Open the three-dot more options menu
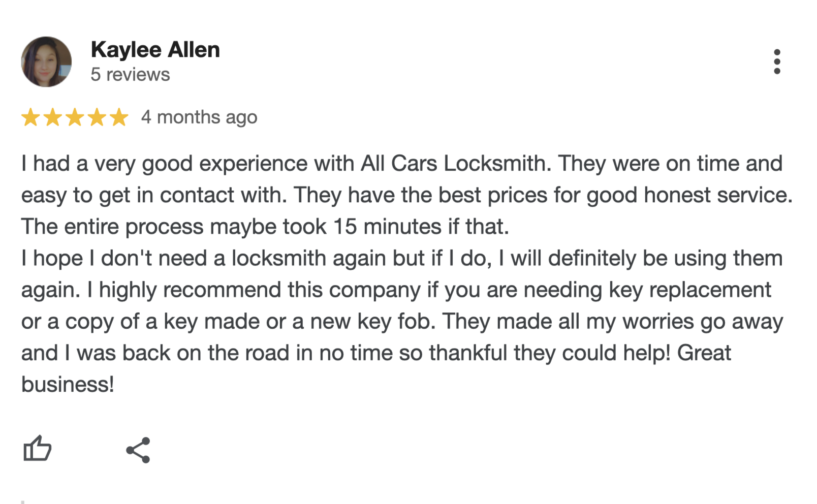 pos(776,61)
